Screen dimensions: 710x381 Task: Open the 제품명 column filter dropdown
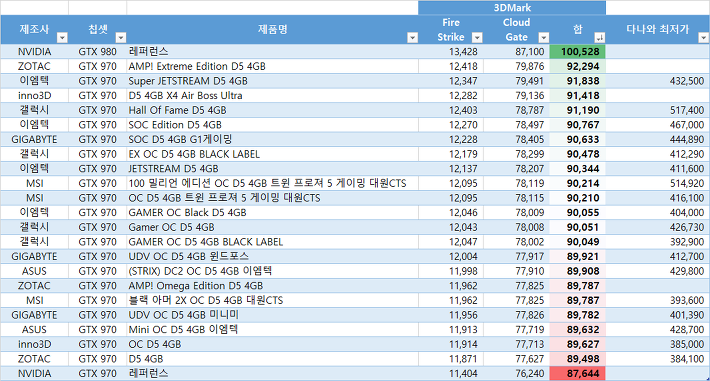point(412,38)
